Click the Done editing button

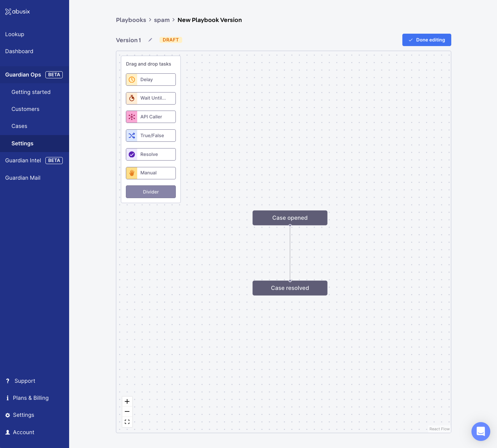[427, 40]
